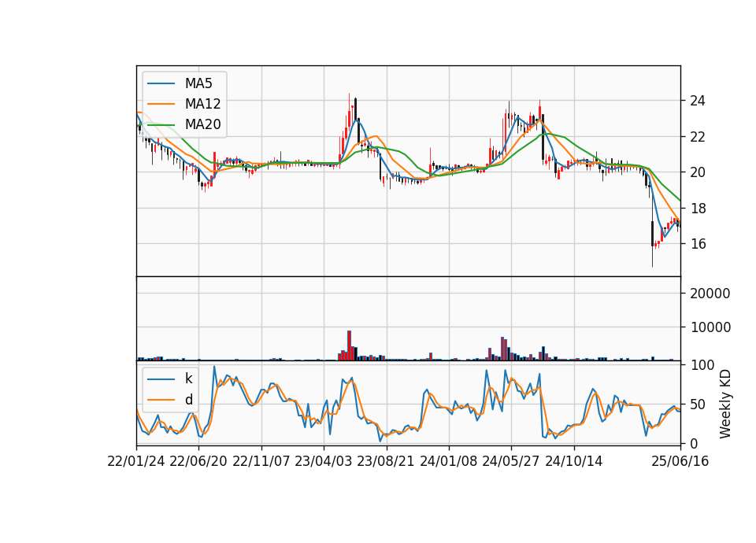This screenshot has height=543, width=756.
Task: Click the 10000 volume axis label
Action: (710, 327)
